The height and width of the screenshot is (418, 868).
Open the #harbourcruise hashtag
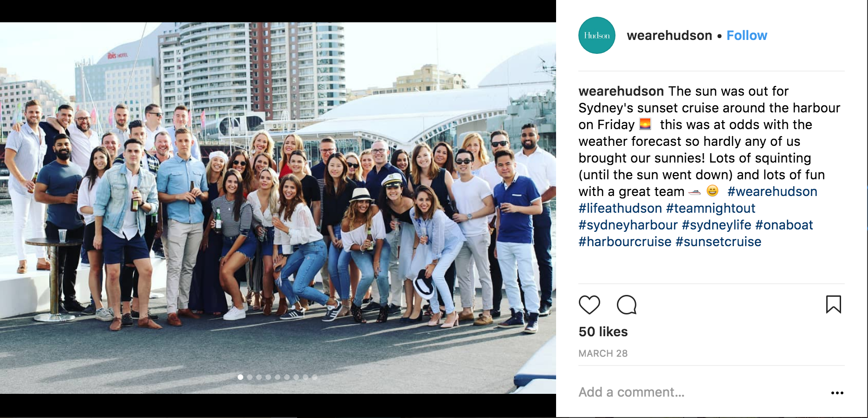[x=625, y=242]
